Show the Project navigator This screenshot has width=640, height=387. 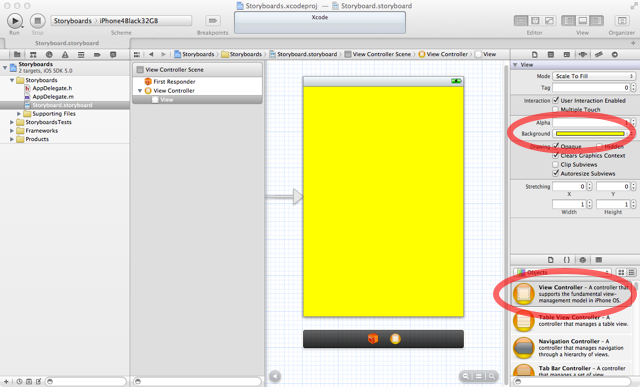(17, 54)
